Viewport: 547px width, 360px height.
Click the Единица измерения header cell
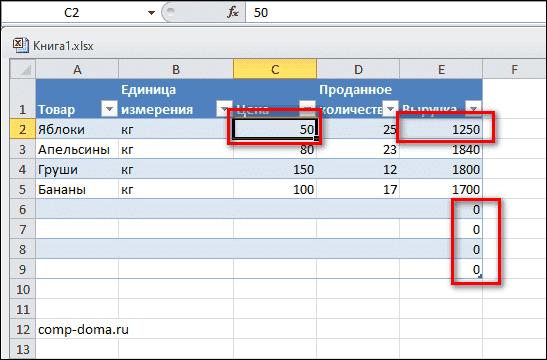[176, 99]
